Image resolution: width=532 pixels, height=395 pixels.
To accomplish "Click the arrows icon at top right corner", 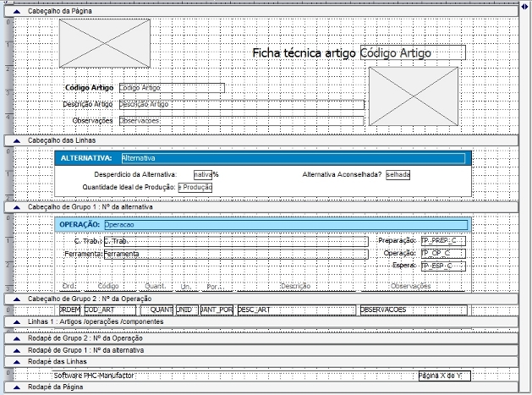I will (525, 6).
